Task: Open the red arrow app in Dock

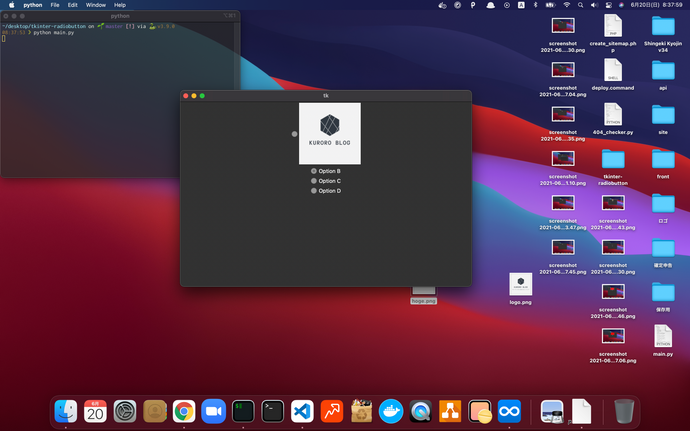Action: tap(332, 411)
